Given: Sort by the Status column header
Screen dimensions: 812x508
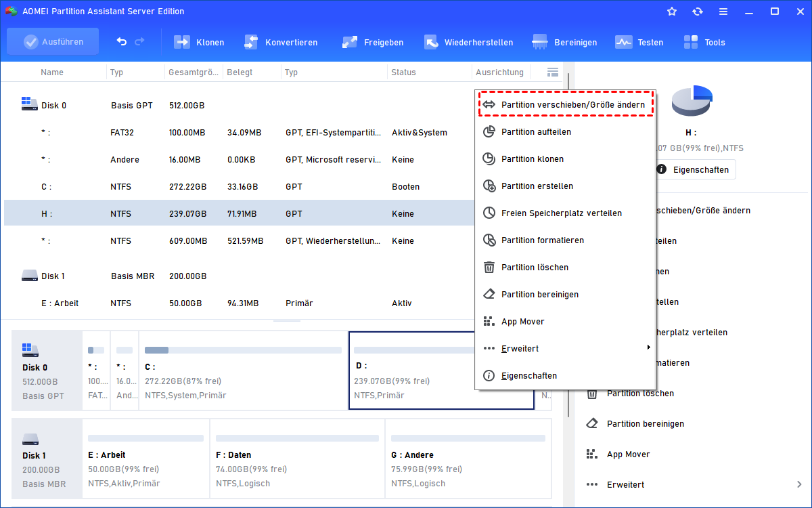Looking at the screenshot, I should coord(403,72).
